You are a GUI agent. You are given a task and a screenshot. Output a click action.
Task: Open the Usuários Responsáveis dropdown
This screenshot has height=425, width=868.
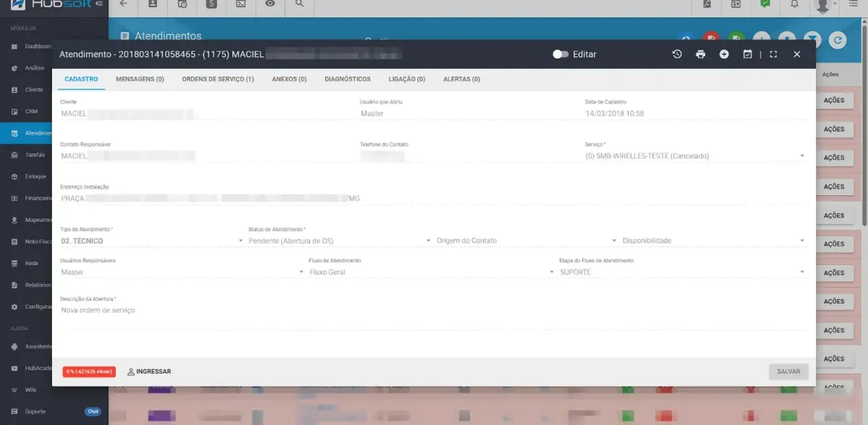[x=182, y=272]
